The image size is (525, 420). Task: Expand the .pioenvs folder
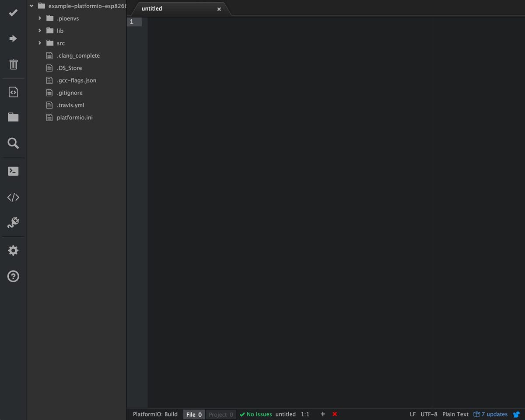pos(40,18)
